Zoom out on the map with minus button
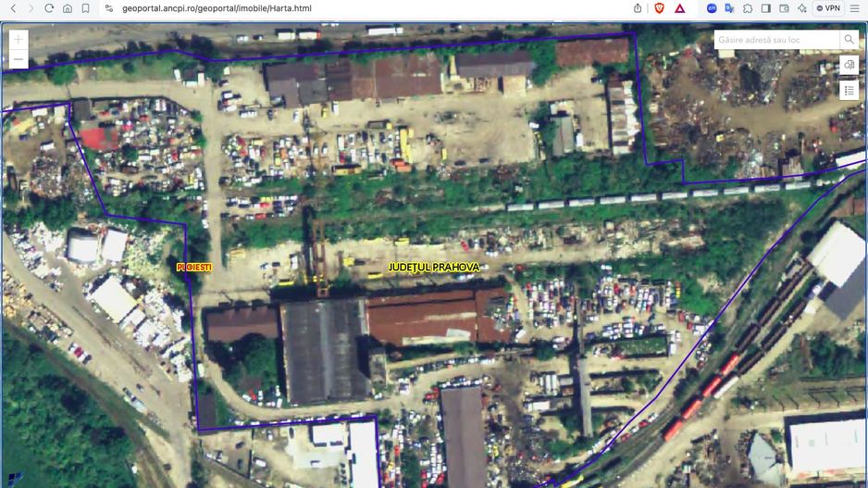The image size is (868, 488). coord(19,59)
